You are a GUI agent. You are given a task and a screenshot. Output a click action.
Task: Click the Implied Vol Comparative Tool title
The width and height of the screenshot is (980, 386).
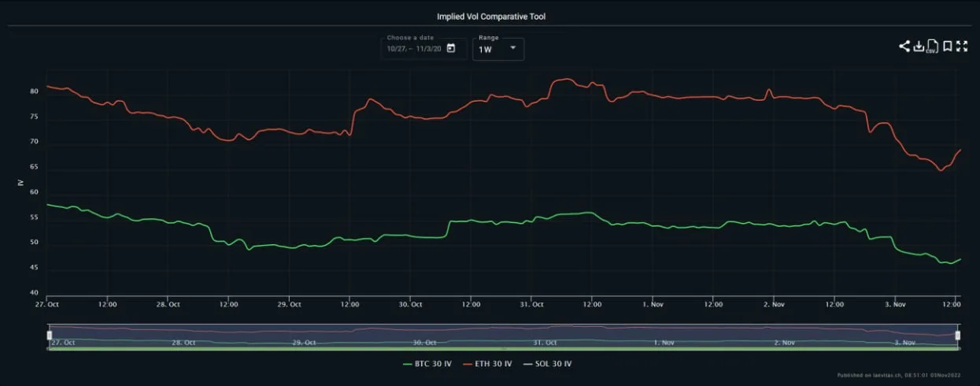490,16
